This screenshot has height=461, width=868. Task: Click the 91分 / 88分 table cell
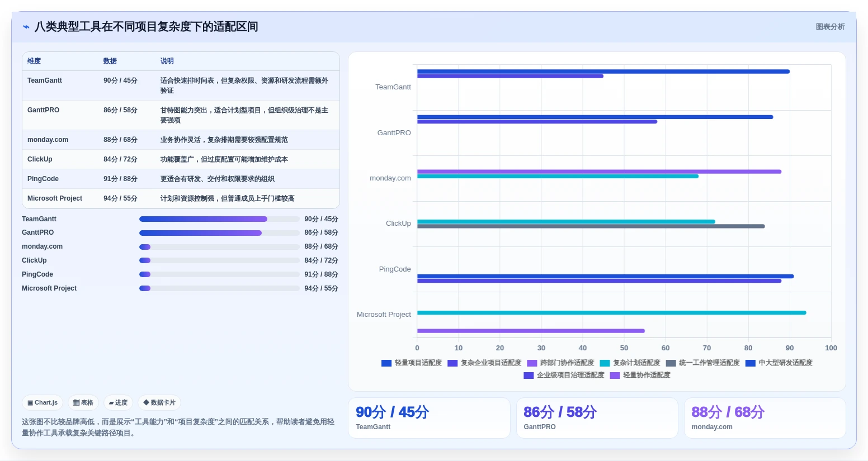coord(120,179)
